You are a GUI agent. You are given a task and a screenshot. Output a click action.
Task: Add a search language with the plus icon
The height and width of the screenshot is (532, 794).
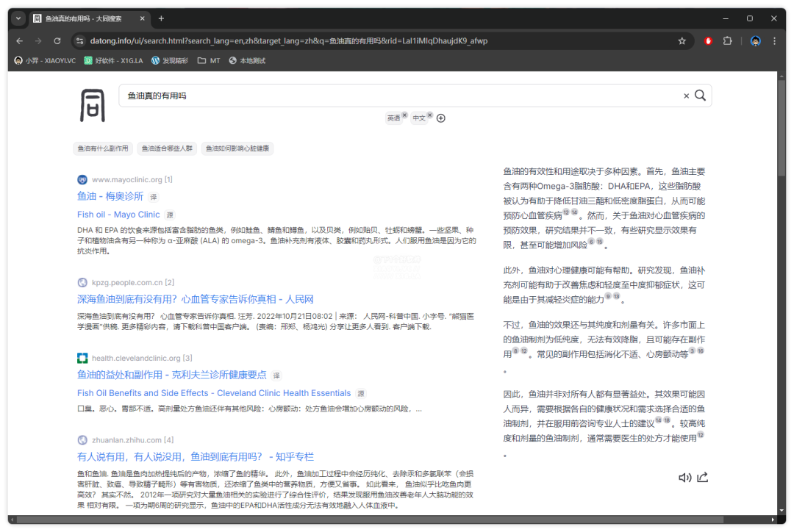coord(441,118)
